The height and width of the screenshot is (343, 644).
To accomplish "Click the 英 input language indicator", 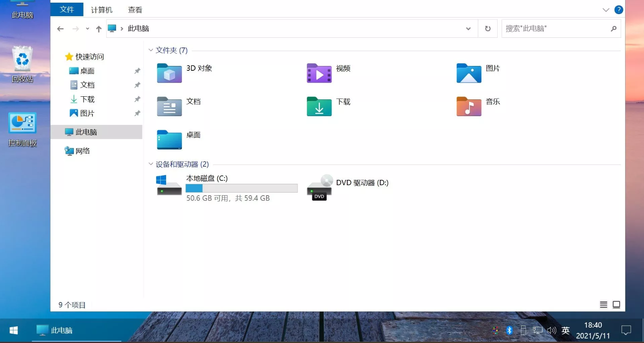I will click(x=566, y=330).
